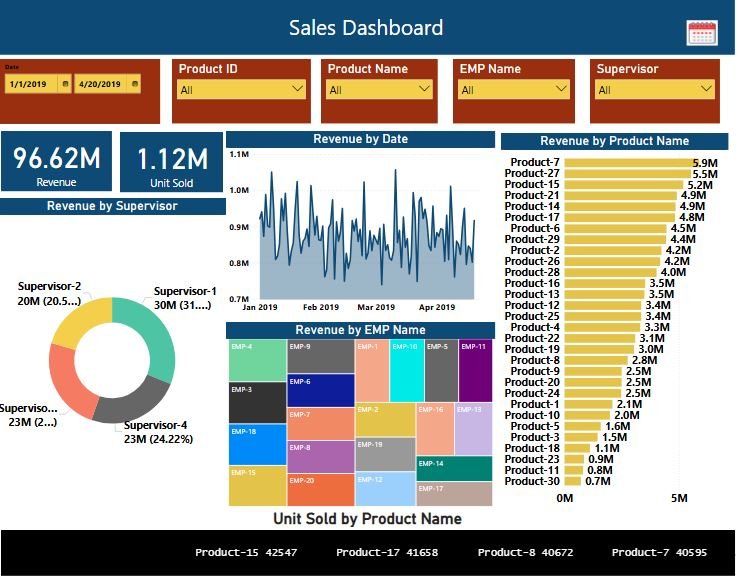Screen dimensions: 740x576
Task: Select the EMP-18 blue treemap tile
Action: click(257, 445)
